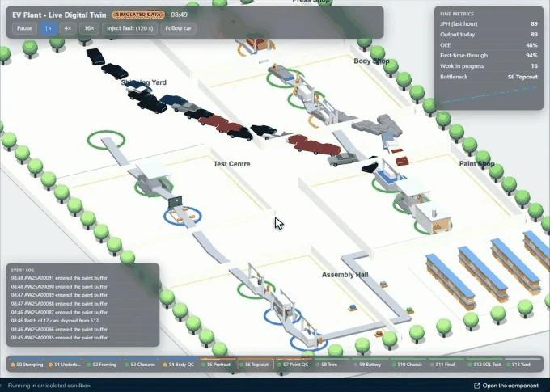The image size is (550, 392).
Task: Click log entry for AW25A00090
Action: (82, 286)
